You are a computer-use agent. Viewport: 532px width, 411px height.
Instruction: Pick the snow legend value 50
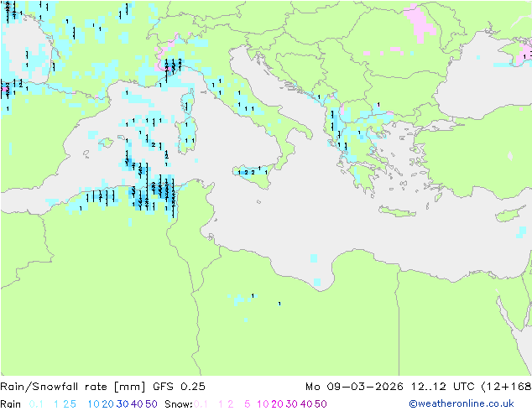(x=321, y=404)
